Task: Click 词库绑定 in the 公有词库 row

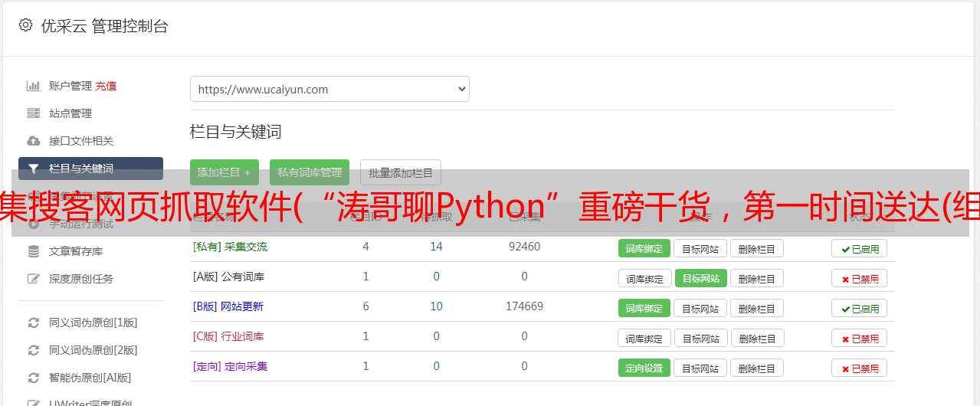Action: (644, 278)
